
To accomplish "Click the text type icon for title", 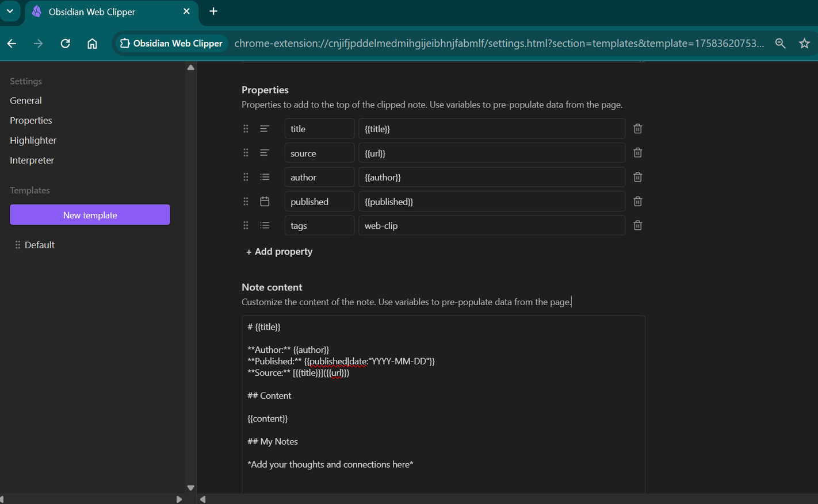I will [x=265, y=129].
